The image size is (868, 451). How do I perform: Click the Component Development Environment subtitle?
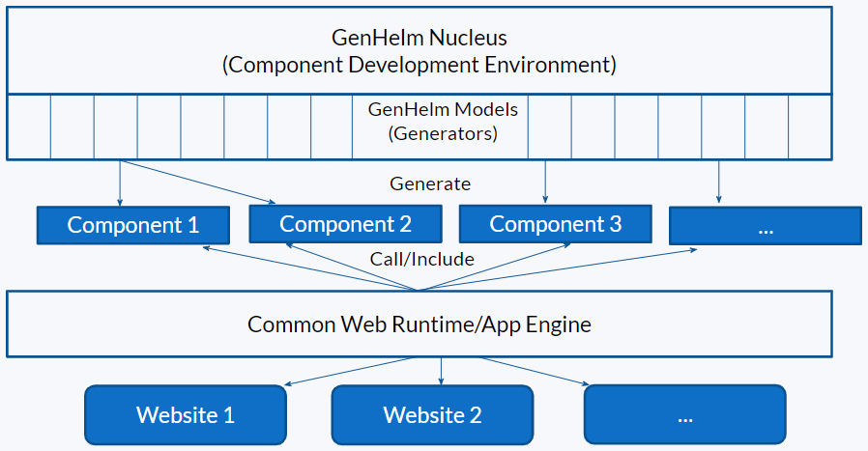tap(419, 66)
